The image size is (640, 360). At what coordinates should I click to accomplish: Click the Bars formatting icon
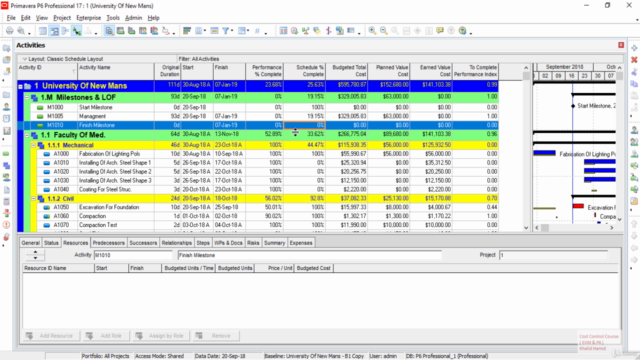pos(187,31)
